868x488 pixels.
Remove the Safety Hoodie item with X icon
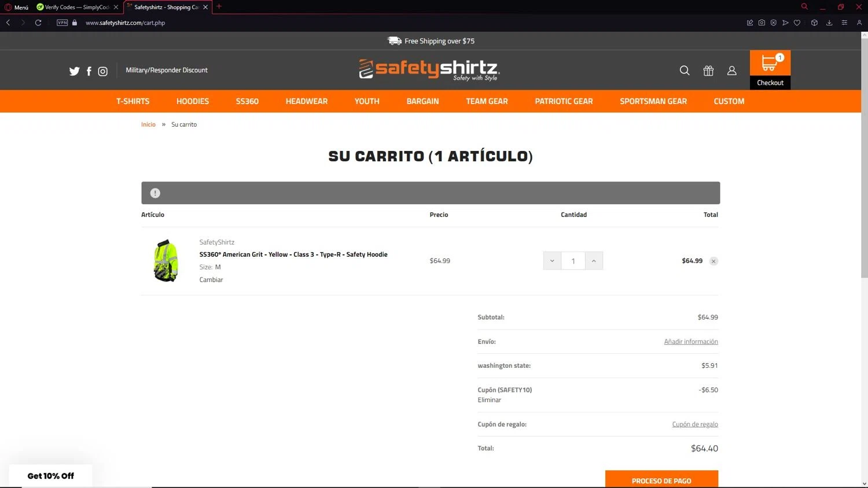tap(713, 261)
